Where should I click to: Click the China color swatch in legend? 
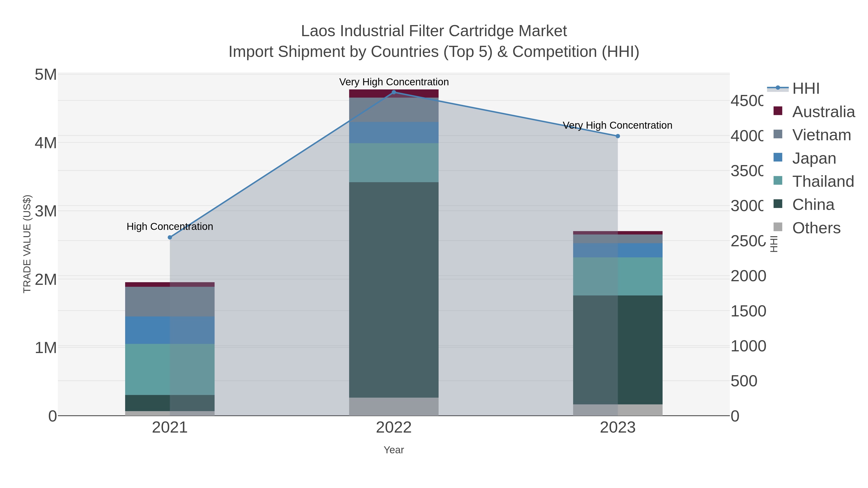pos(778,204)
